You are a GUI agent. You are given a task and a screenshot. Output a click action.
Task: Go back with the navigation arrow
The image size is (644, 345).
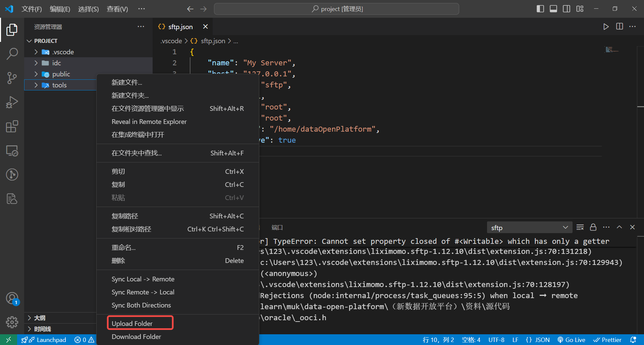click(190, 9)
